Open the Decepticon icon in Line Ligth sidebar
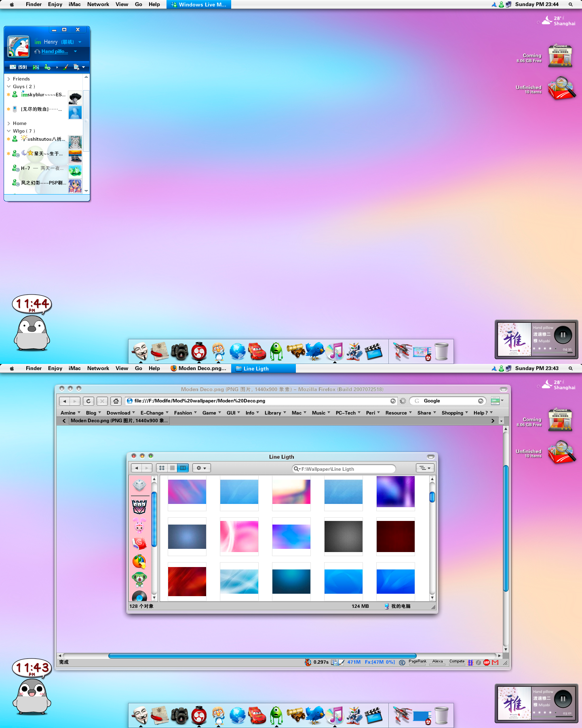Viewport: 582px width, 728px height. pyautogui.click(x=139, y=506)
